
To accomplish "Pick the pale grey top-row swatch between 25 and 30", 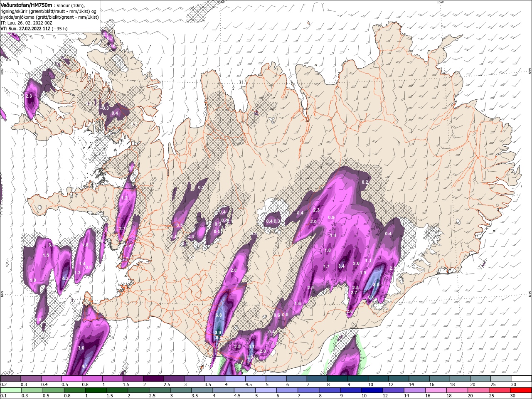I will coord(501,379).
